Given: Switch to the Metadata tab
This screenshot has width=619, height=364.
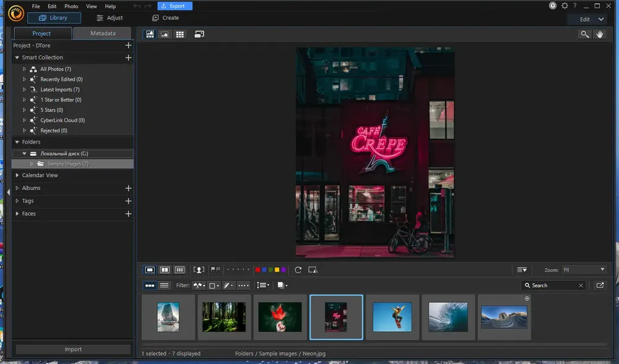Looking at the screenshot, I should [x=103, y=33].
